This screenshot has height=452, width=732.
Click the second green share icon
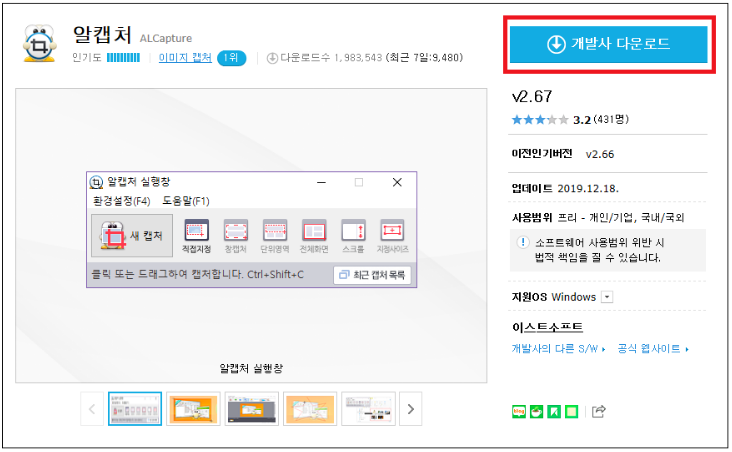536,411
